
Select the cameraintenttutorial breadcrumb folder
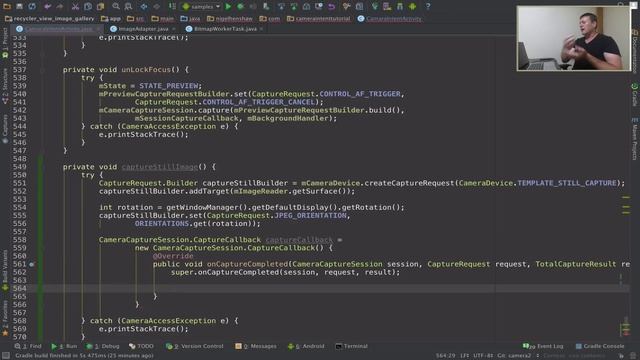click(x=318, y=18)
